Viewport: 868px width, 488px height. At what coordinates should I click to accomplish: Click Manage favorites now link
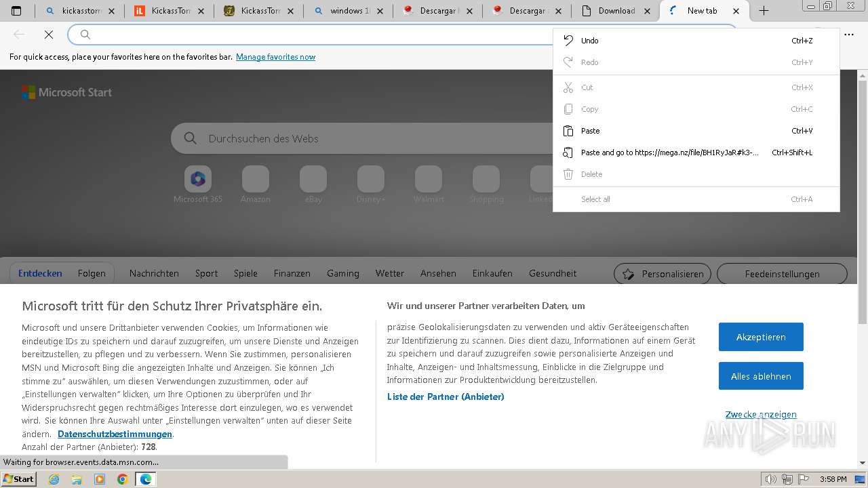point(275,57)
